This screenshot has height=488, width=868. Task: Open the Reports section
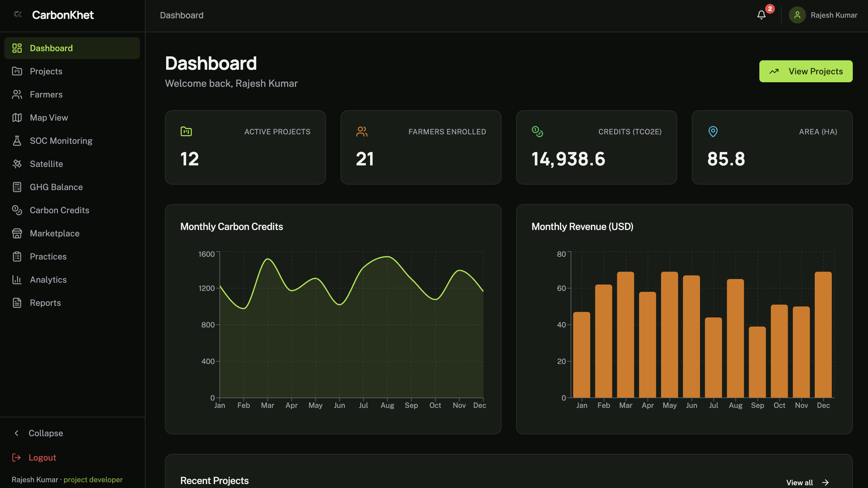(x=72, y=303)
